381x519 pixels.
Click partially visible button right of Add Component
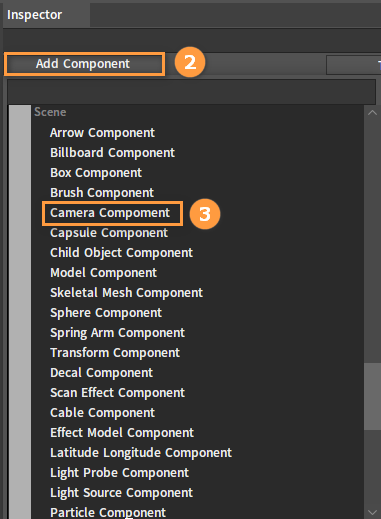pos(354,65)
